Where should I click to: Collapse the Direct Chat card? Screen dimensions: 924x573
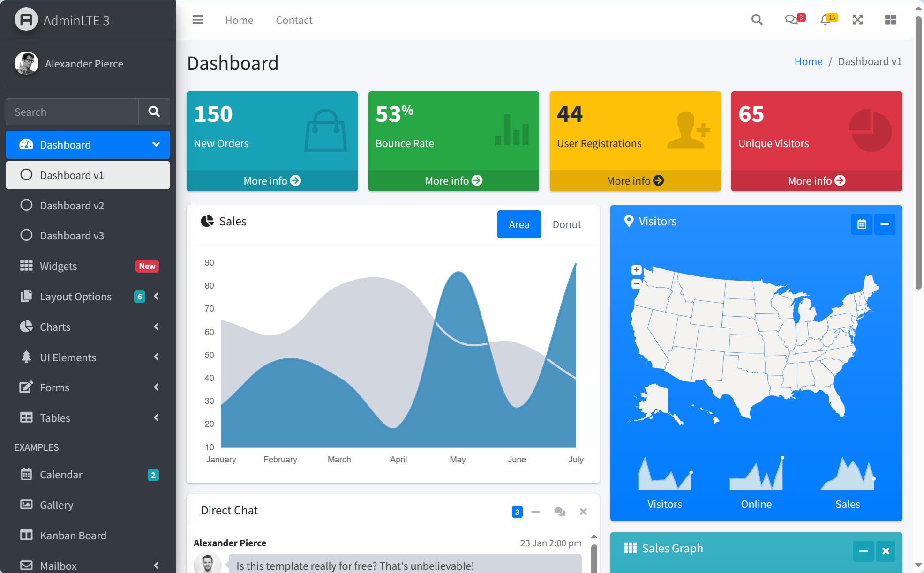pos(535,512)
